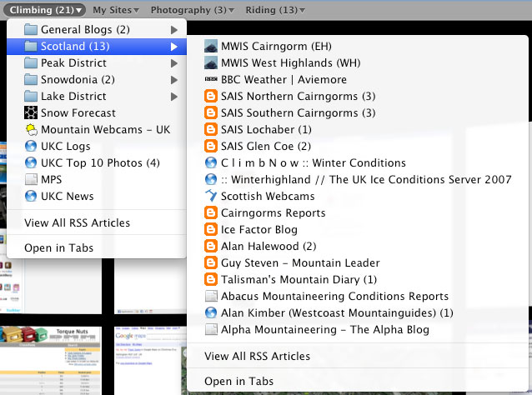Open the Ice Factor Blog bookmark

pyautogui.click(x=358, y=229)
